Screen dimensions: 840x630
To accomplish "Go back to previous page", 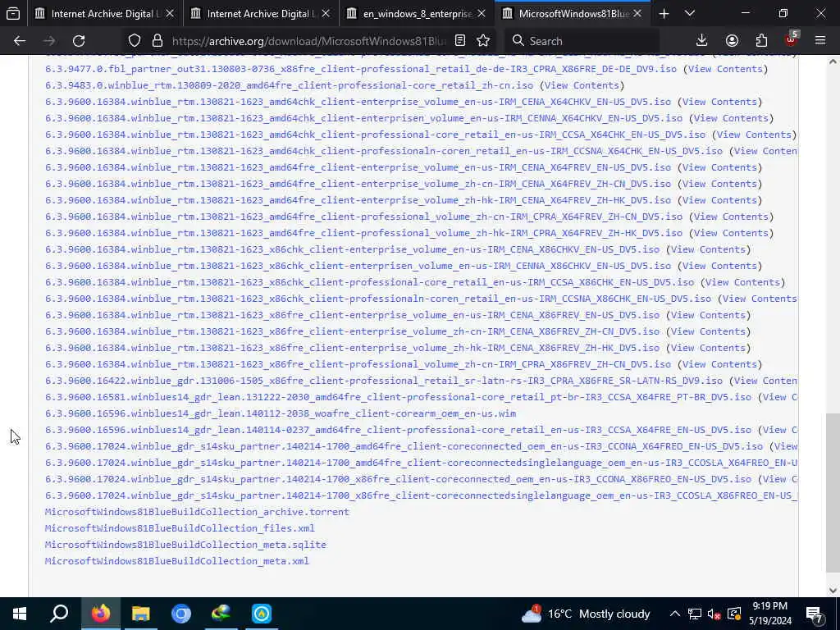I will tap(20, 41).
